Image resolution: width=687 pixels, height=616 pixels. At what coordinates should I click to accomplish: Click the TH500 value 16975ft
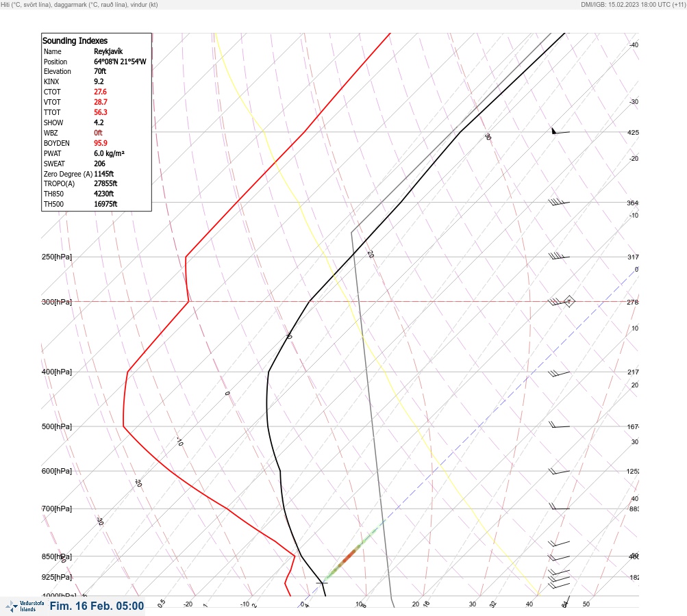click(105, 204)
